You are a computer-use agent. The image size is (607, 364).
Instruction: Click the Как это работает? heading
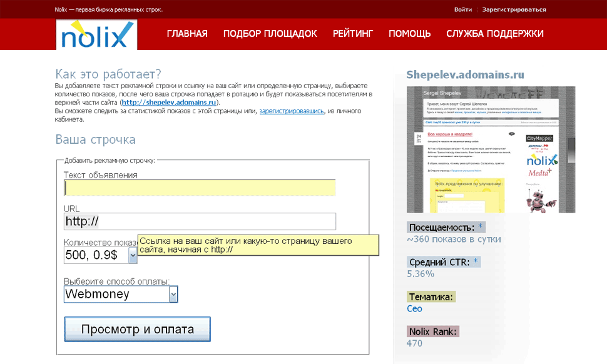pyautogui.click(x=108, y=74)
